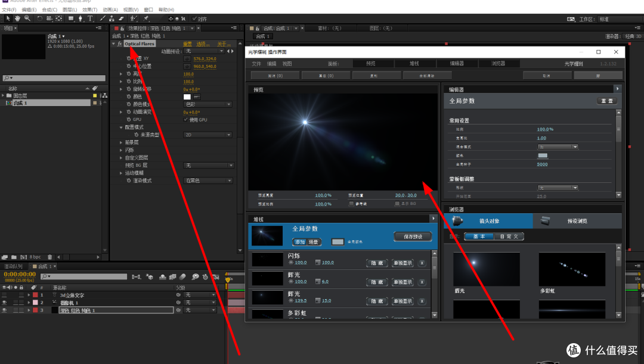The width and height of the screenshot is (644, 364).
Task: Select the Brush tool
Action: (103, 18)
